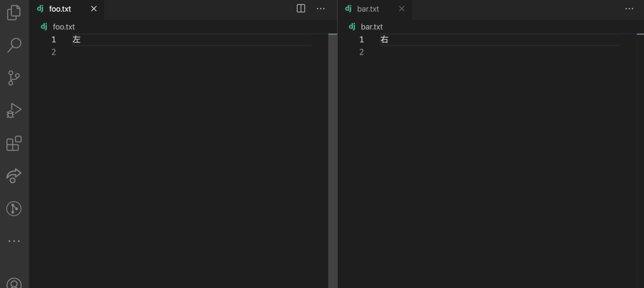
Task: Click the dj file icon on foo.txt tab
Action: (x=40, y=9)
